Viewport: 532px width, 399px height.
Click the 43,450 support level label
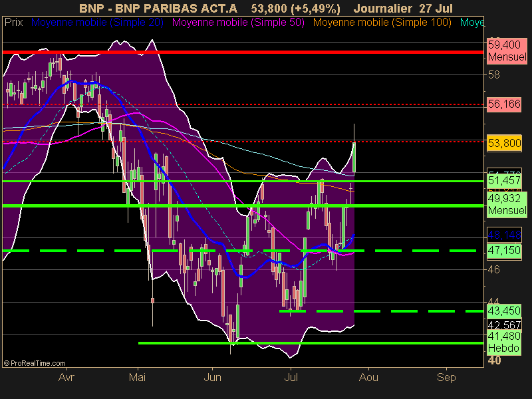pyautogui.click(x=504, y=311)
